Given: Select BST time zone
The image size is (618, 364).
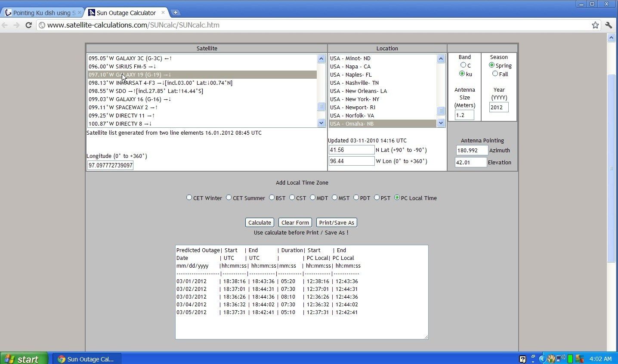Looking at the screenshot, I should pyautogui.click(x=272, y=197).
